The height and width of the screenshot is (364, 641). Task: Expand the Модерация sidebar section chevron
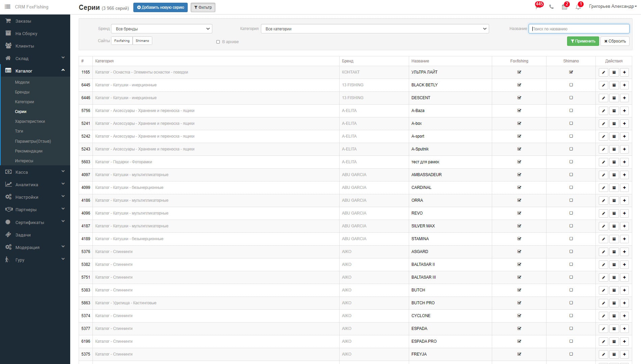pyautogui.click(x=63, y=247)
